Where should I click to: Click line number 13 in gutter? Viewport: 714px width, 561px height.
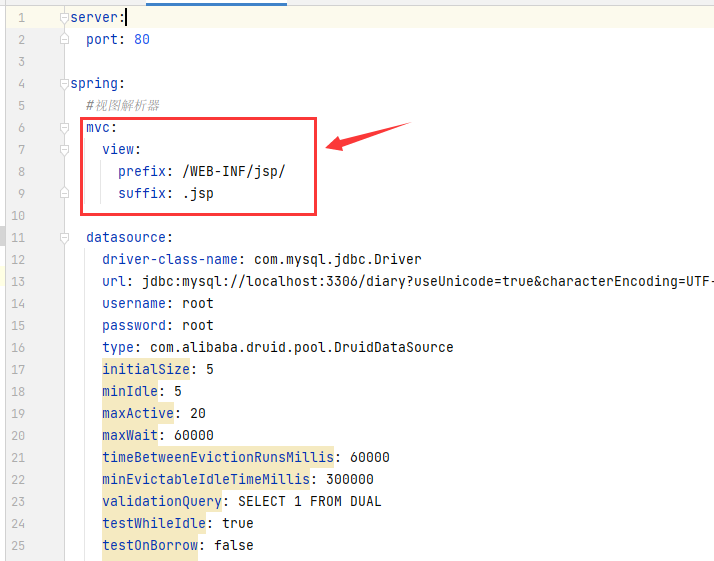pos(18,282)
